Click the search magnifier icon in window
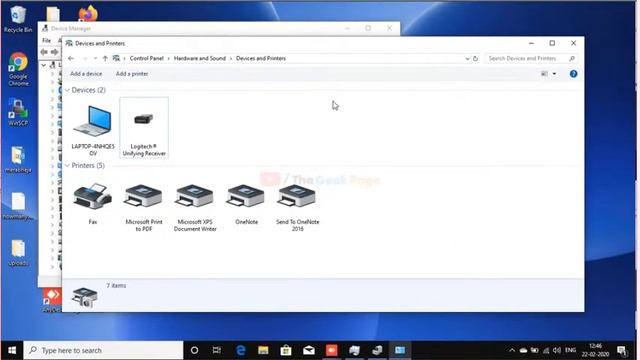 pyautogui.click(x=572, y=59)
